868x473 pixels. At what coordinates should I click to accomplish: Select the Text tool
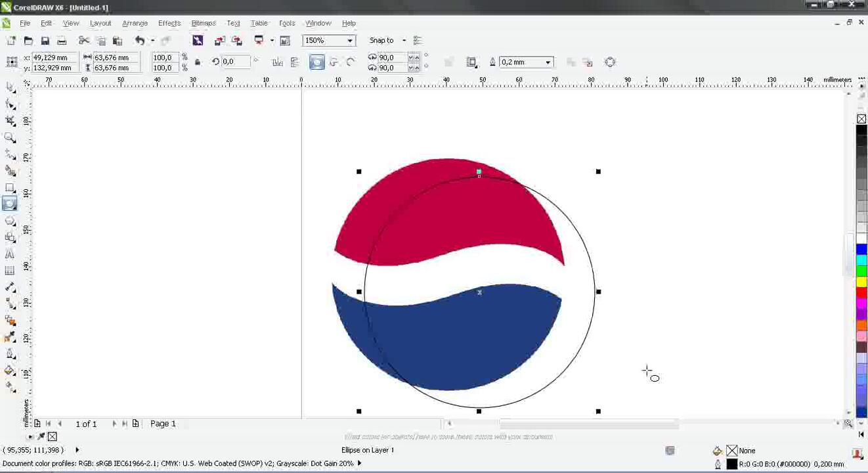[x=10, y=254]
